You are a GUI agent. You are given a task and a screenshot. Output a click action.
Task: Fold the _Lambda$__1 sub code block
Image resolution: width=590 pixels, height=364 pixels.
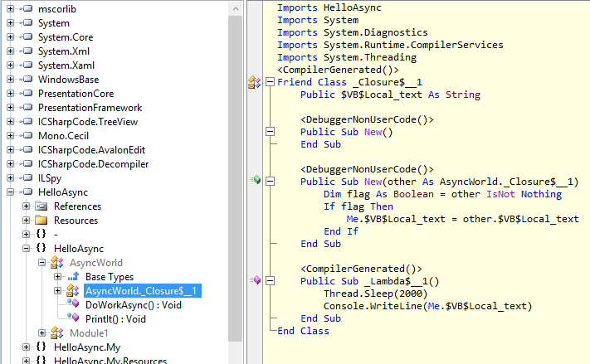coord(270,280)
